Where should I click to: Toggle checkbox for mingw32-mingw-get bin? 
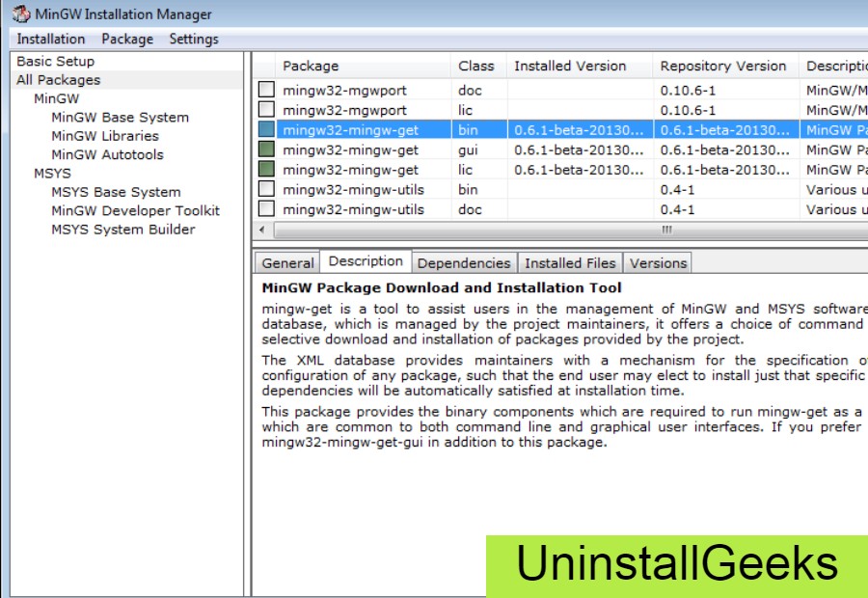click(266, 129)
